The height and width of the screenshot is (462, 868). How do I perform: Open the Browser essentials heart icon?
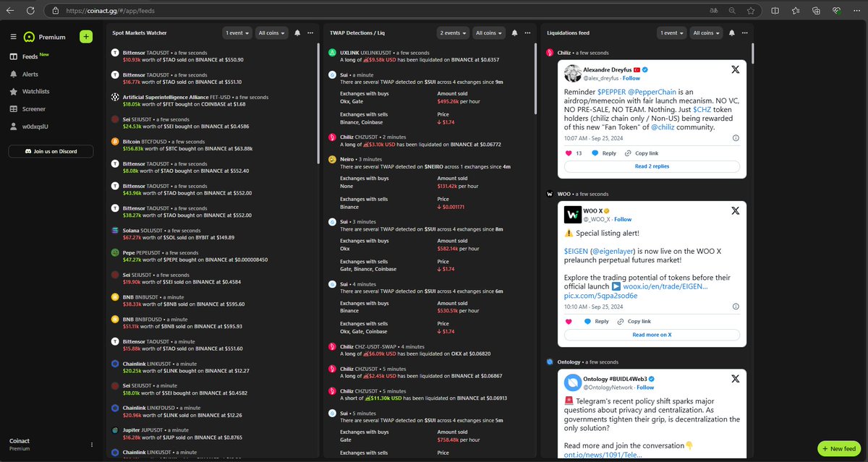coord(836,11)
